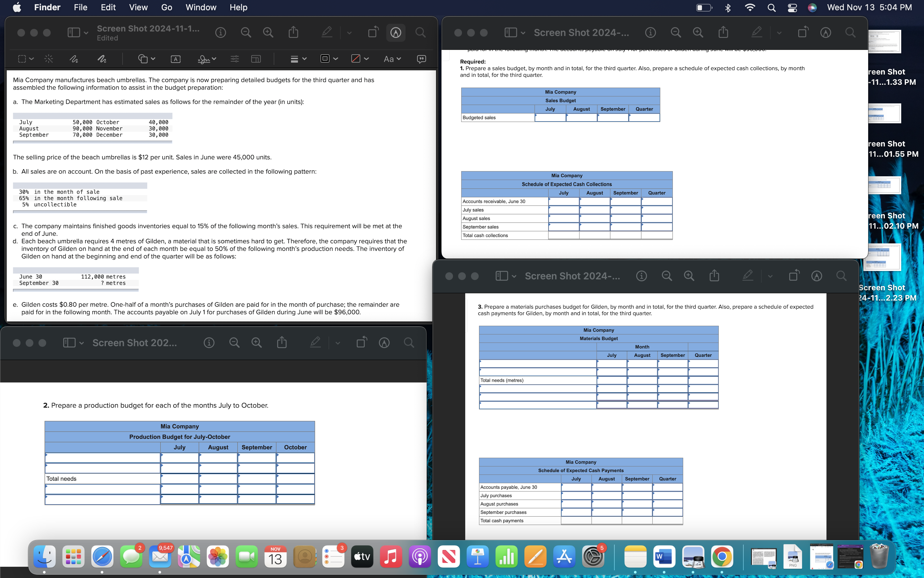Open the Signature dropdown
The image size is (924, 578).
[x=207, y=59]
